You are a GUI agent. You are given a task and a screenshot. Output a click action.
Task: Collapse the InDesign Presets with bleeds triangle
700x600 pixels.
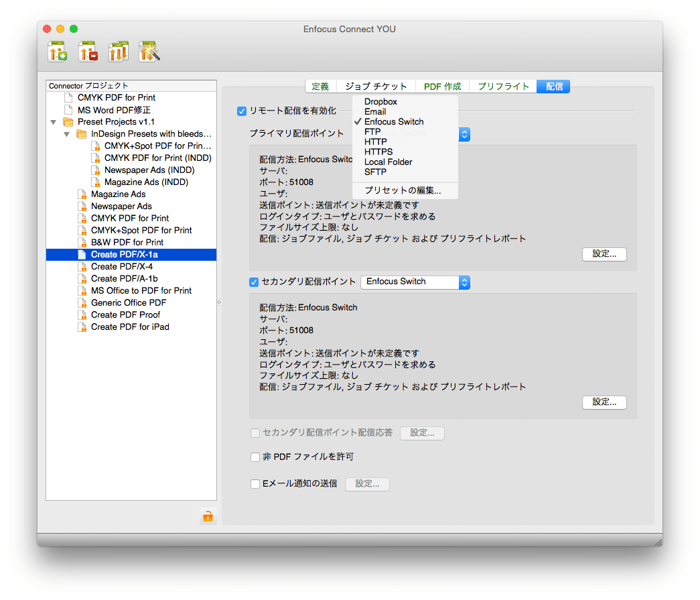pyautogui.click(x=67, y=134)
